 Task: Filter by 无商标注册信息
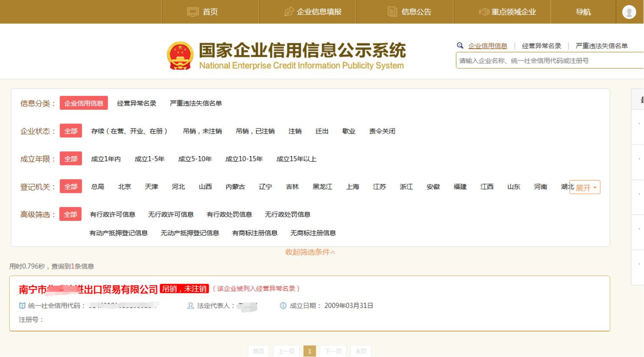(313, 233)
